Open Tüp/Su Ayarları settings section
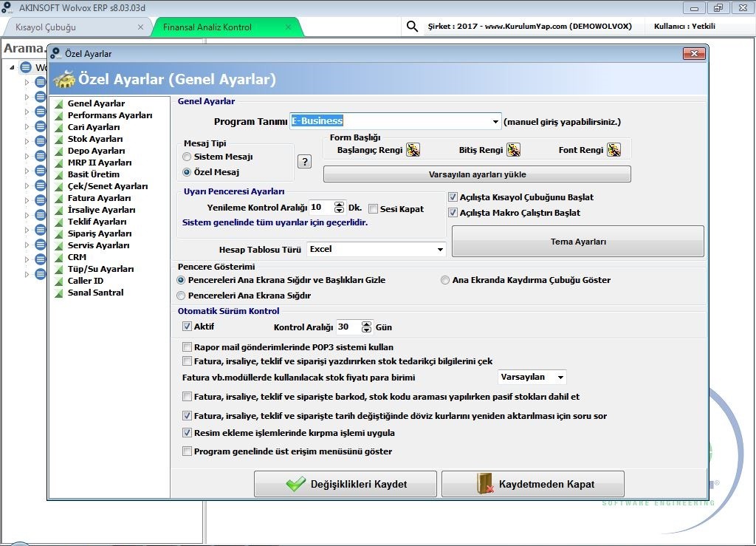This screenshot has width=756, height=546. click(x=100, y=269)
